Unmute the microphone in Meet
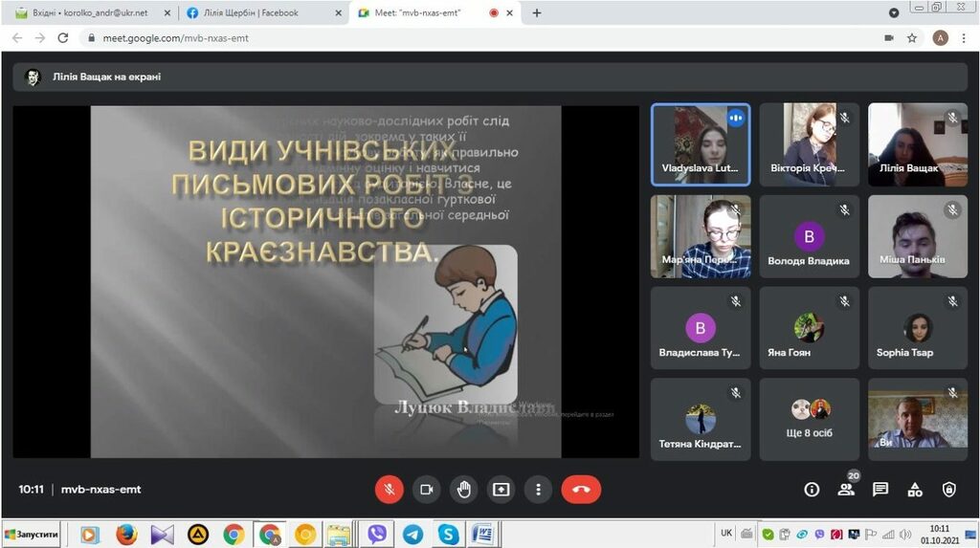 [x=389, y=489]
